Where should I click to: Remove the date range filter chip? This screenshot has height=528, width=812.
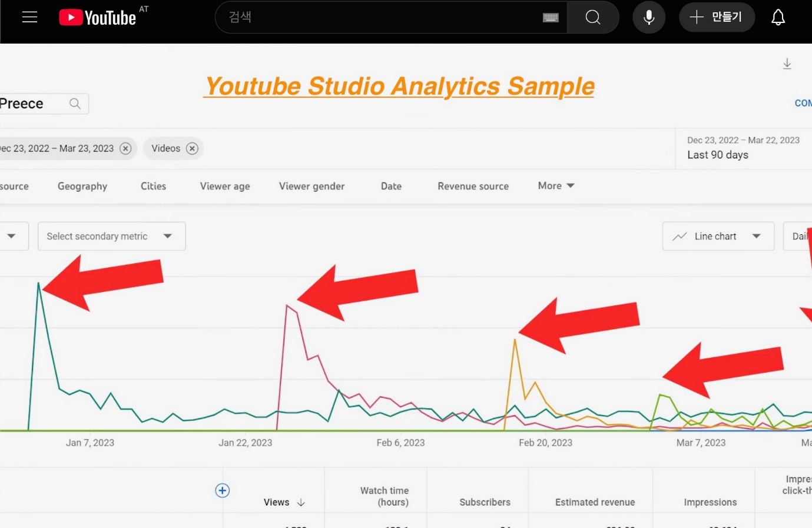tap(125, 148)
